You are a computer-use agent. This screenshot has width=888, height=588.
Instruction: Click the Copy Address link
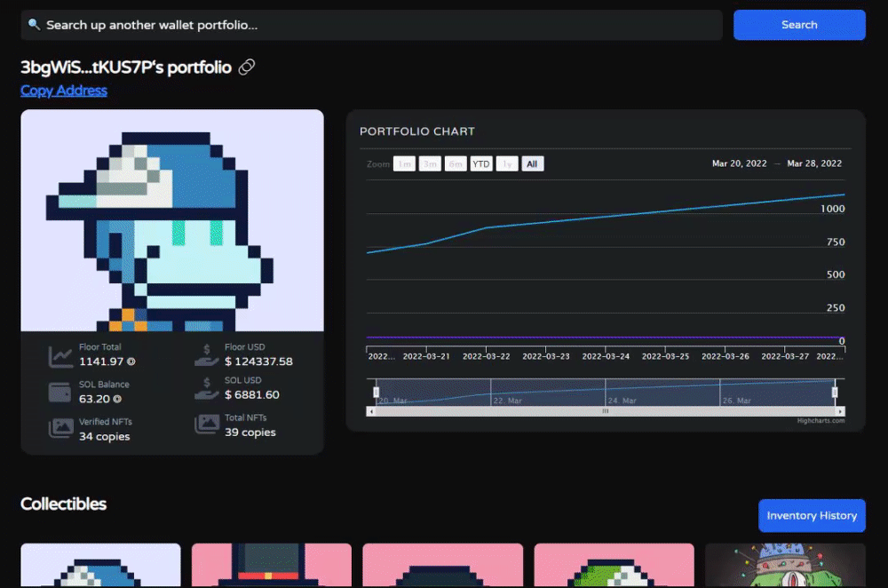coord(63,91)
